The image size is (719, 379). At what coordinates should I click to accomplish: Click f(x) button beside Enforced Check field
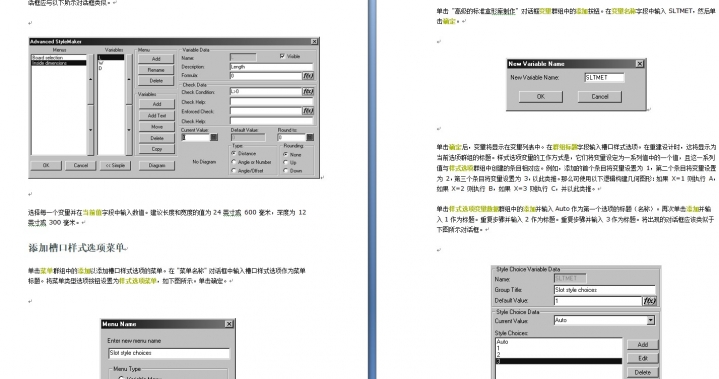click(x=308, y=111)
